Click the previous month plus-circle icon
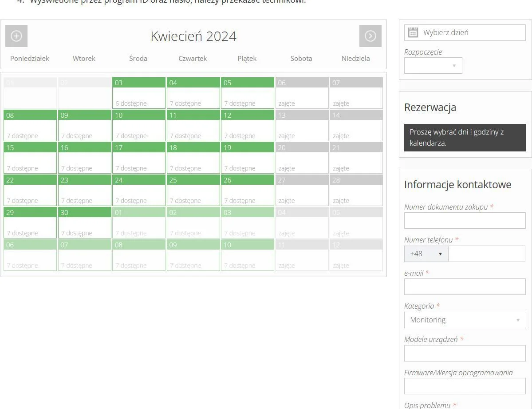 pyautogui.click(x=16, y=36)
